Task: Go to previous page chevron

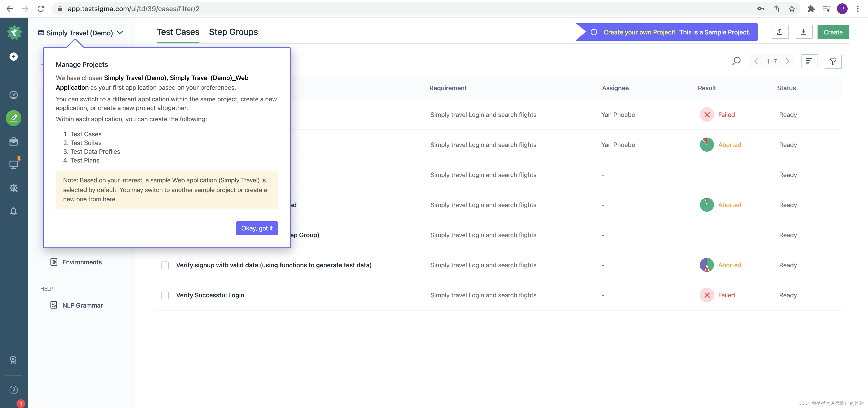Action: pyautogui.click(x=756, y=61)
